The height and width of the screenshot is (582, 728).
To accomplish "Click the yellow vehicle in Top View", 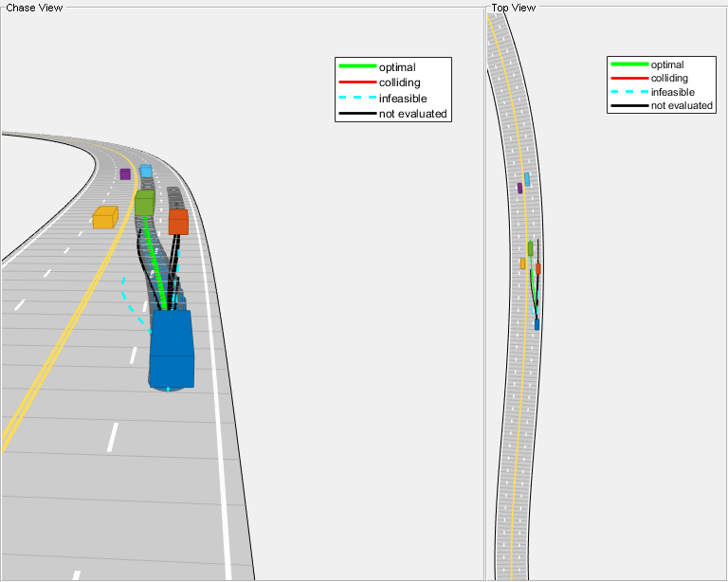I will point(522,264).
